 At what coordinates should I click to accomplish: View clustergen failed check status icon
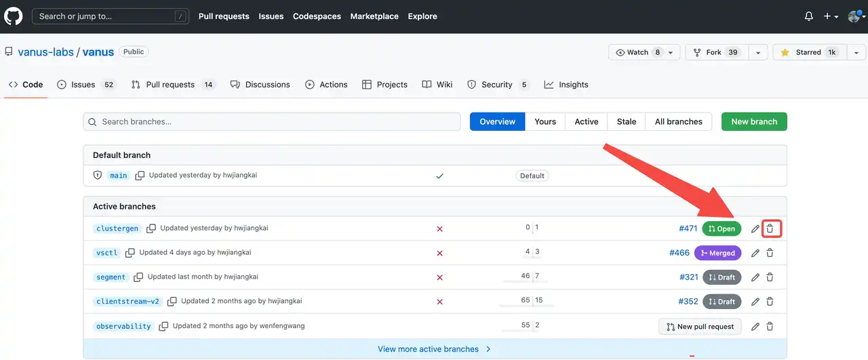439,229
